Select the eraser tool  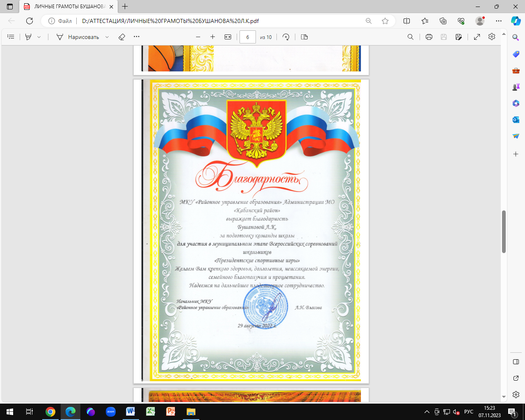[x=121, y=37]
